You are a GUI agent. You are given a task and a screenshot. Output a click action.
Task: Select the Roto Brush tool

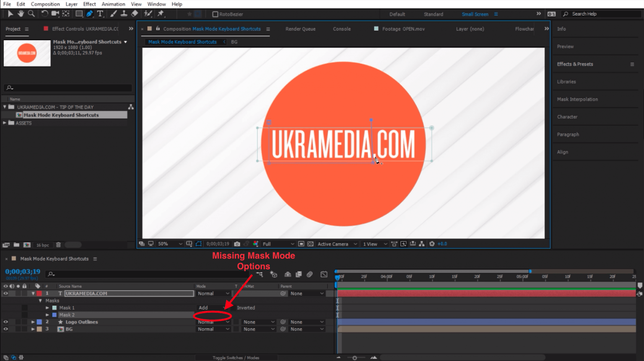[148, 14]
